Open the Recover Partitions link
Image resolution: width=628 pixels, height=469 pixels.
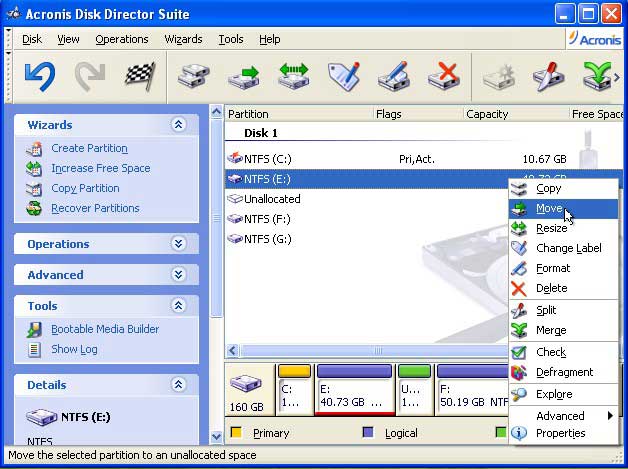coord(95,209)
